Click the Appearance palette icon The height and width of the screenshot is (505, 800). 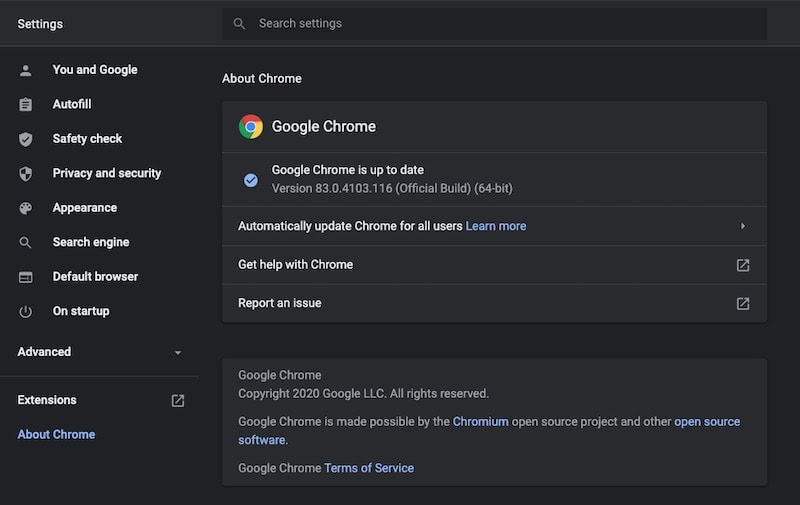pyautogui.click(x=26, y=208)
